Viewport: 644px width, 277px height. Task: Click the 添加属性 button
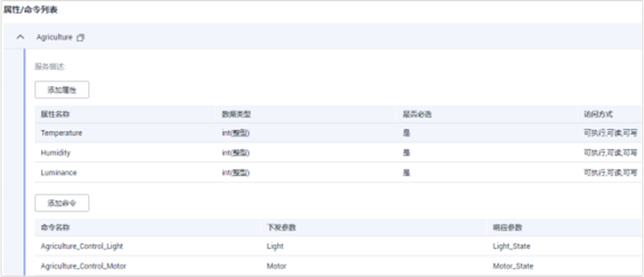62,90
